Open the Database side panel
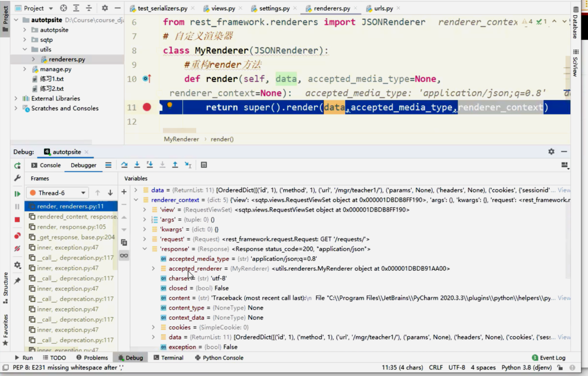This screenshot has width=588, height=376. [x=575, y=23]
